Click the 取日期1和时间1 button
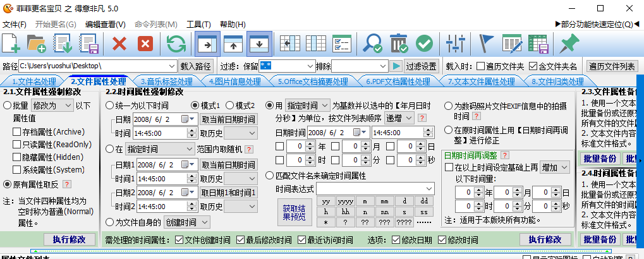Screen dimensions: 644x259 pyautogui.click(x=229, y=193)
